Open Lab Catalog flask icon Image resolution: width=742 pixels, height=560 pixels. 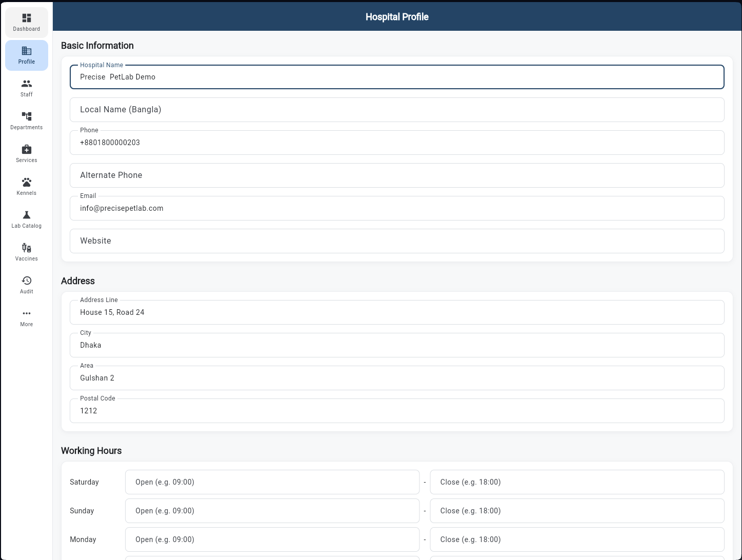[27, 215]
